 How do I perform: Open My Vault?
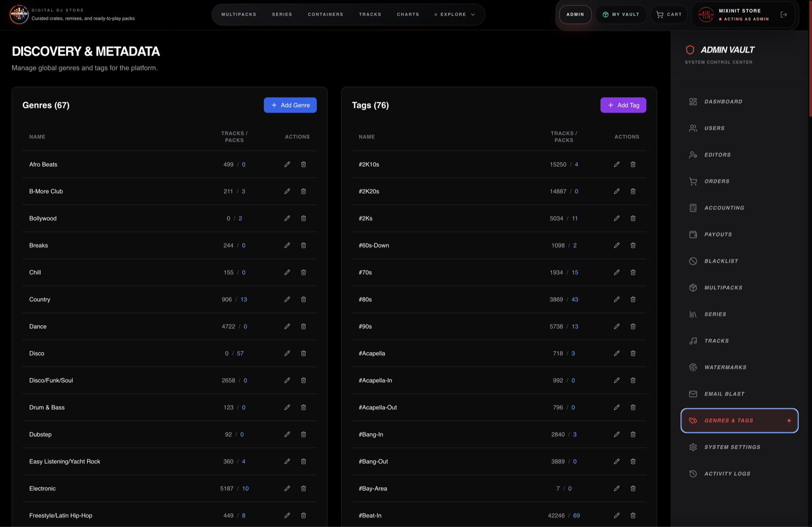click(x=621, y=14)
